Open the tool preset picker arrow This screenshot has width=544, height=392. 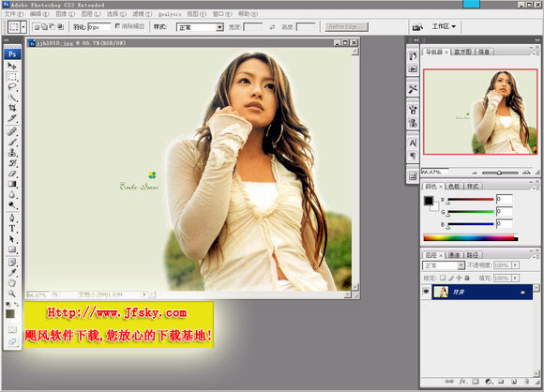click(x=23, y=26)
